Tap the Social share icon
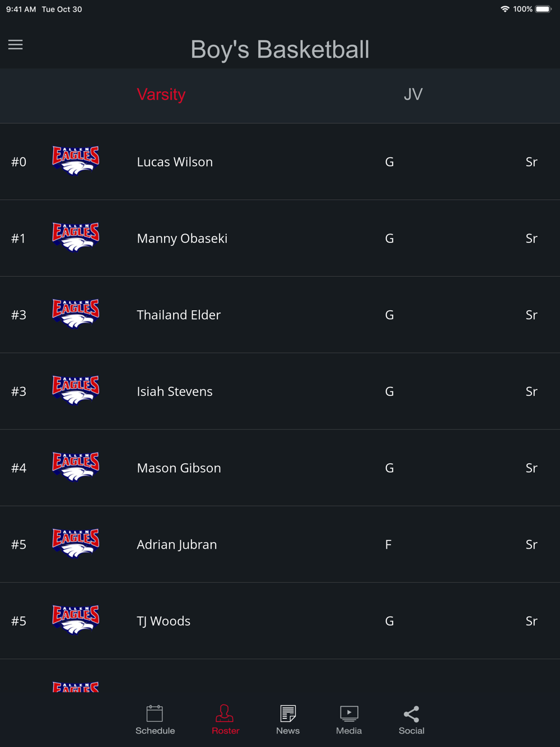This screenshot has width=560, height=747. pyautogui.click(x=412, y=714)
